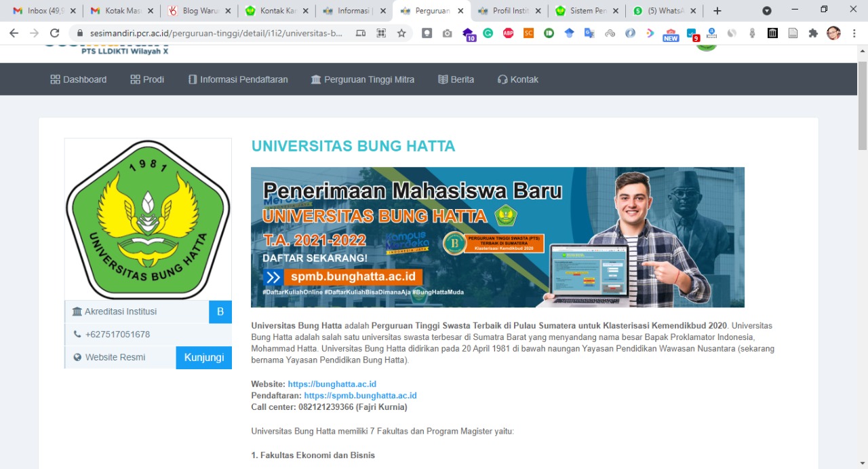Click the Kunjungi website button
This screenshot has height=469, width=868.
tap(204, 357)
